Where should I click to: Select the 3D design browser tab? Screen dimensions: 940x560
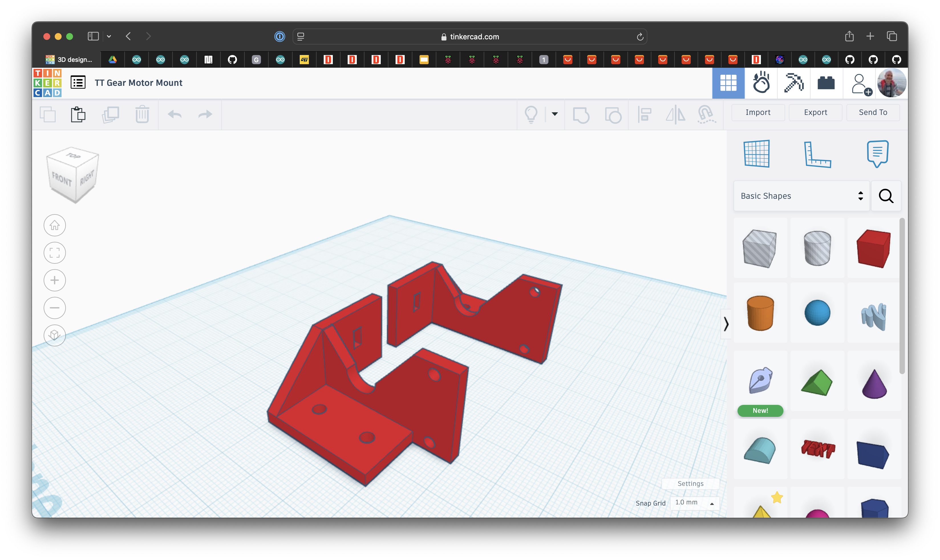[69, 60]
